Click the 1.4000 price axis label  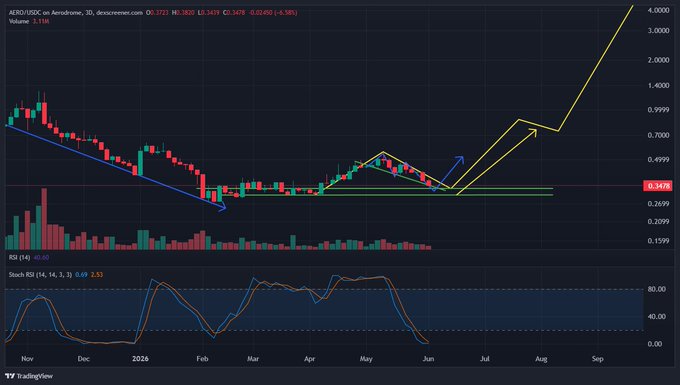coord(658,86)
